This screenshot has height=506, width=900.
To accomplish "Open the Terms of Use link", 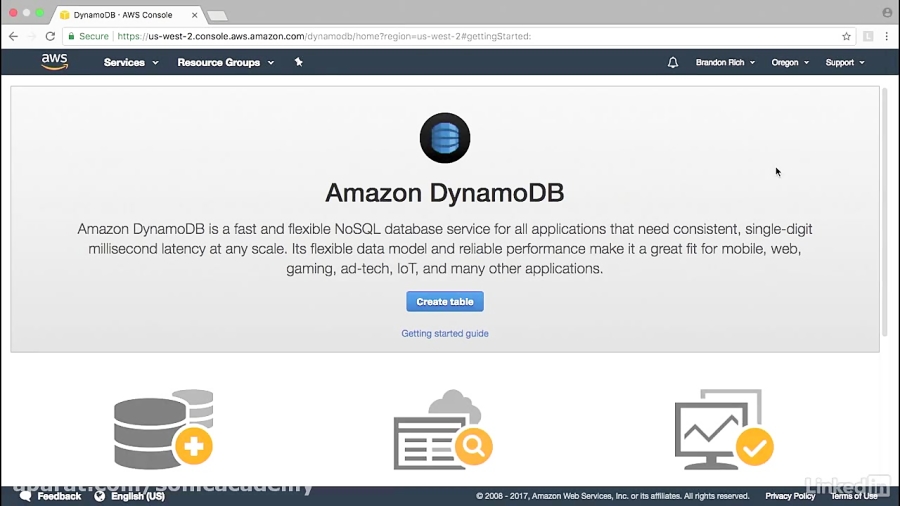I will pyautogui.click(x=854, y=496).
